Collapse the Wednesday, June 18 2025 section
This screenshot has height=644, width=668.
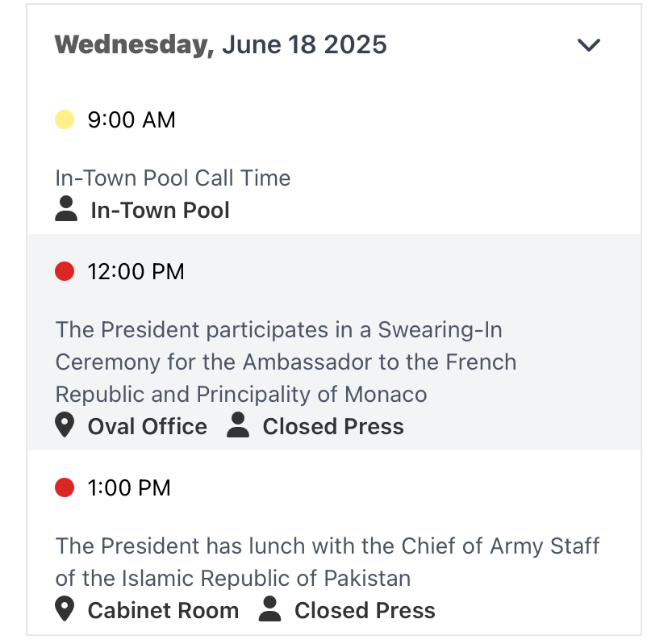tap(588, 44)
